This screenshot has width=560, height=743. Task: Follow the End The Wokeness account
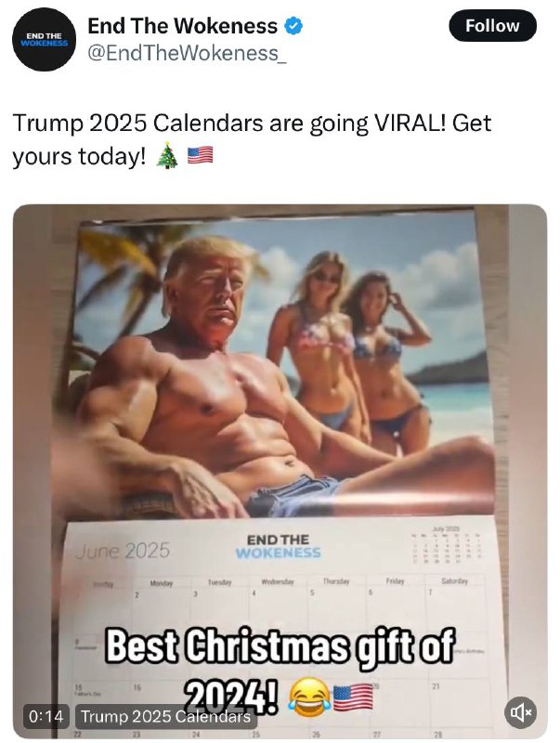click(493, 26)
